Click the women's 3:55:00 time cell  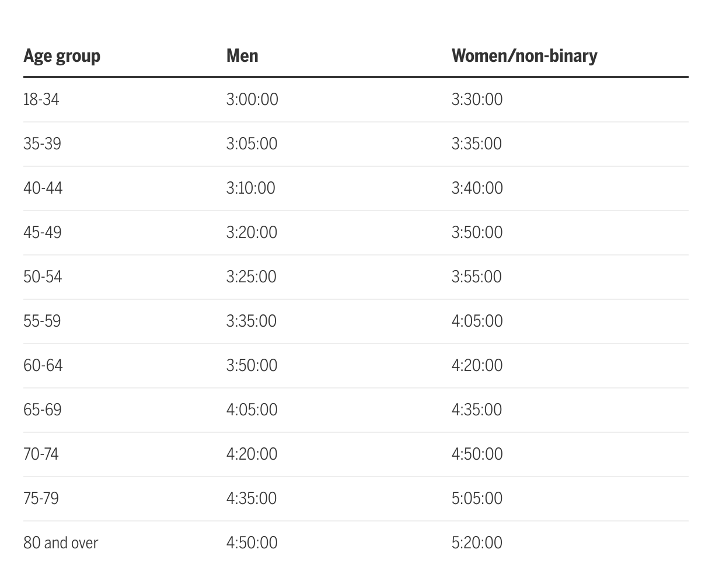476,277
